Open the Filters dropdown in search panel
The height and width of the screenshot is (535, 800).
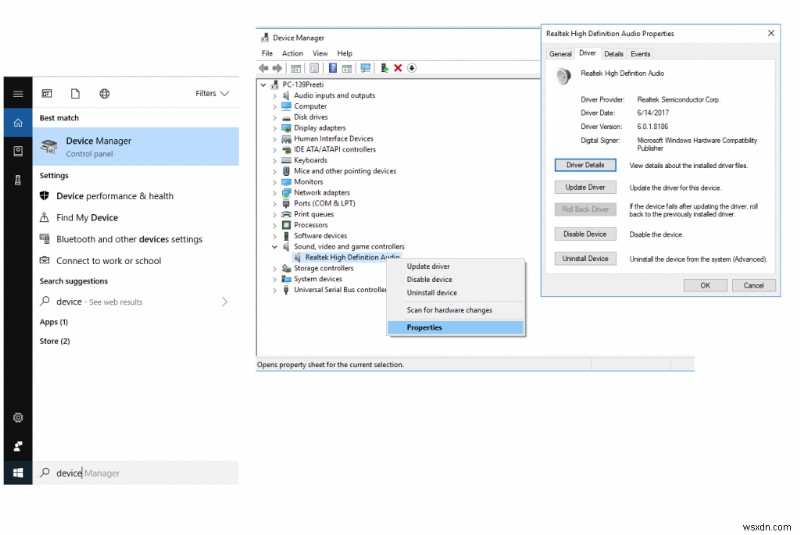point(212,93)
